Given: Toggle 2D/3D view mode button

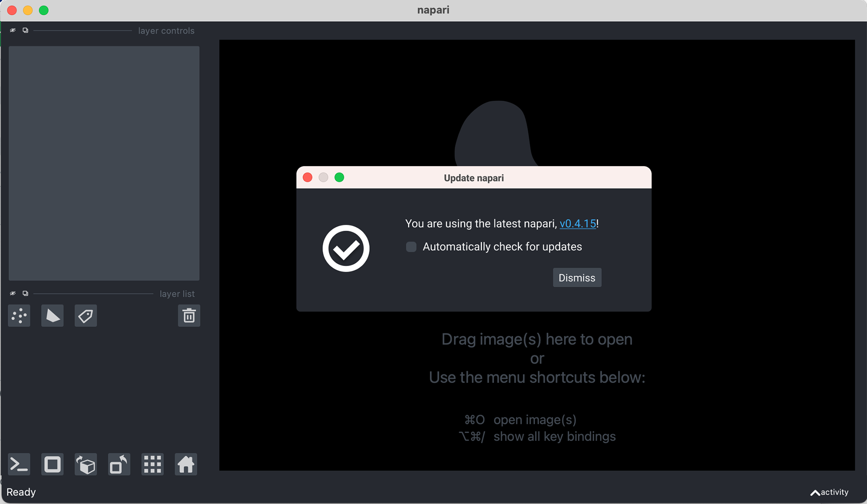Looking at the screenshot, I should click(x=52, y=464).
